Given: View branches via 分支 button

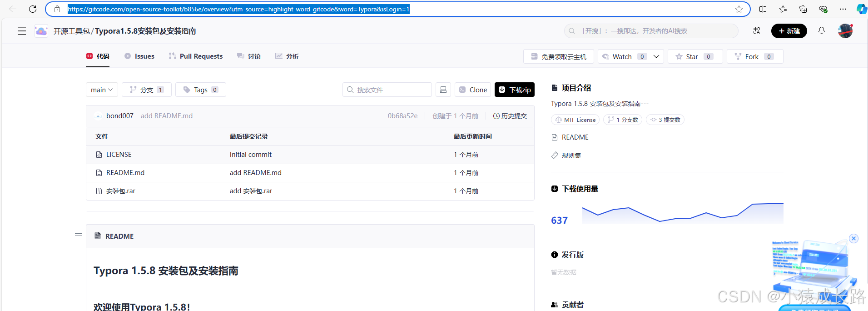Looking at the screenshot, I should click(147, 90).
